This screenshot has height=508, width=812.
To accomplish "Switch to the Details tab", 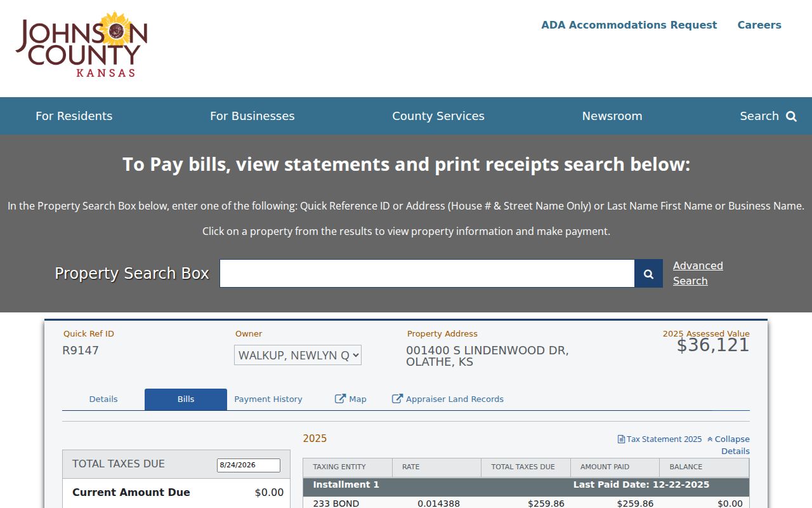I will (x=103, y=399).
